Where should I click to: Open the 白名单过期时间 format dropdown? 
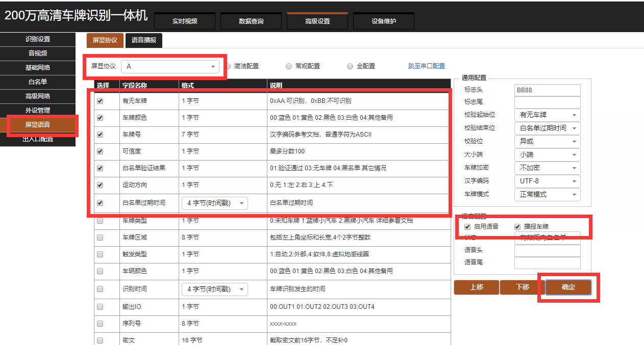coord(214,203)
